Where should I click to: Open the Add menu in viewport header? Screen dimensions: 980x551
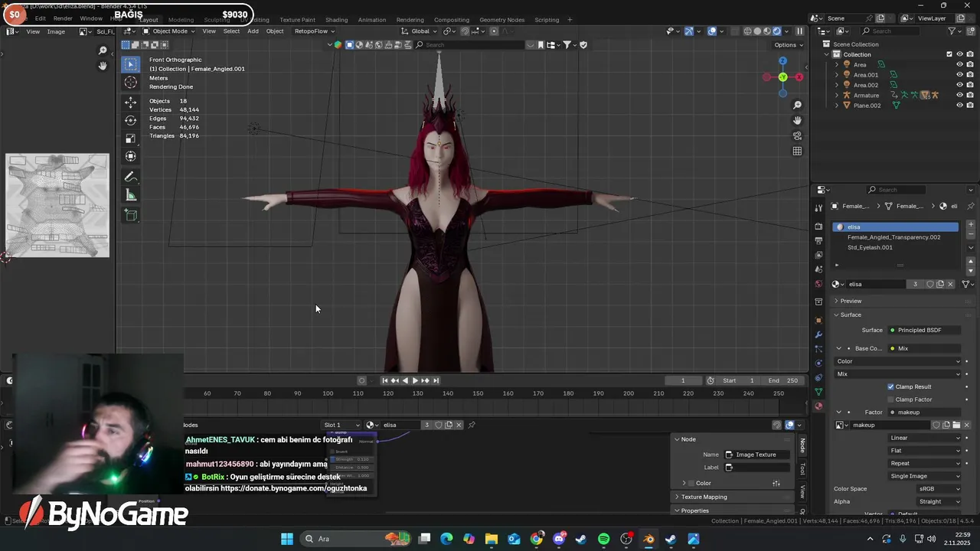[x=253, y=31]
